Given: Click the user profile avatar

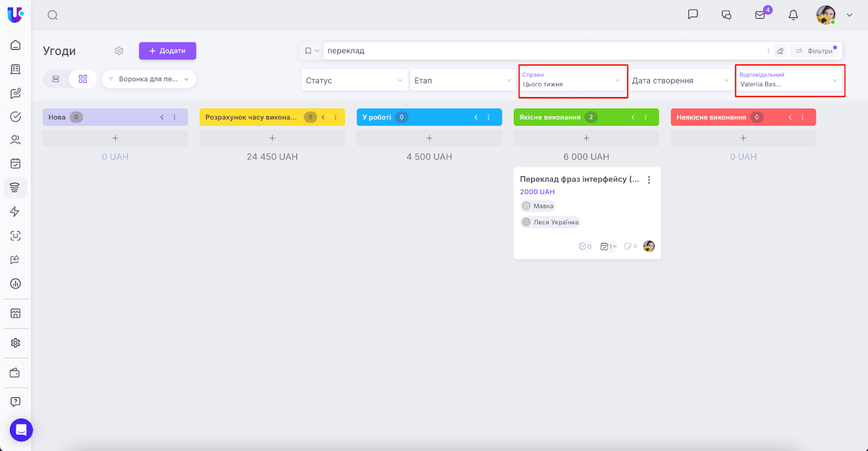Looking at the screenshot, I should click(826, 15).
